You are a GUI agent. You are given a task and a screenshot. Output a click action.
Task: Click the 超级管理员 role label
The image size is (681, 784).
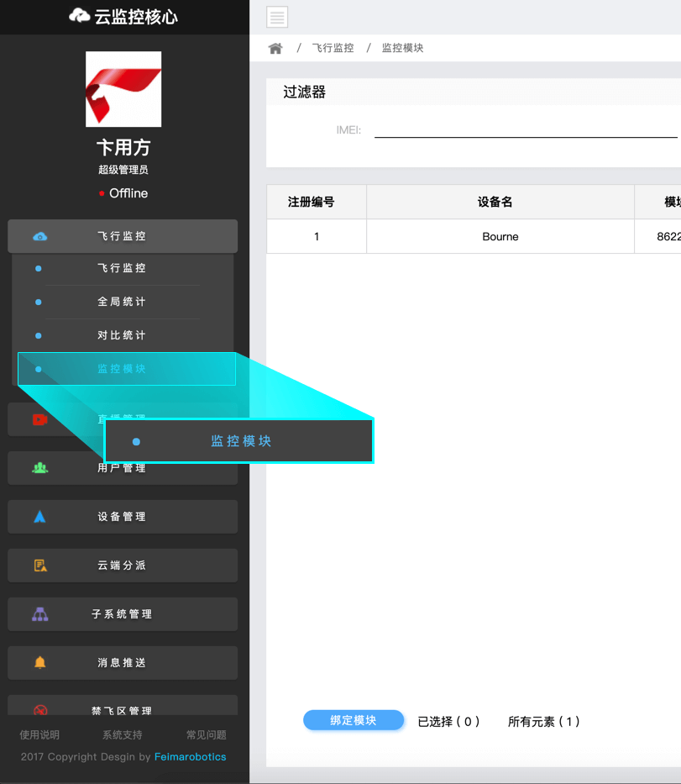pyautogui.click(x=123, y=170)
